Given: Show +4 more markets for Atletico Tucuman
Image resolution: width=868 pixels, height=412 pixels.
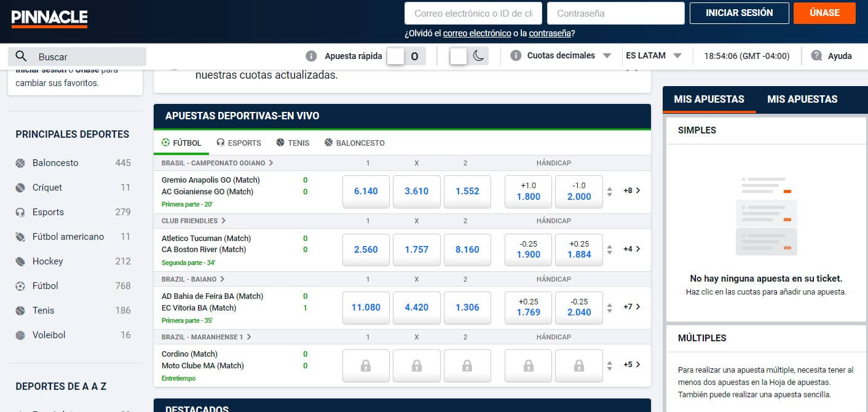Looking at the screenshot, I should pos(632,249).
